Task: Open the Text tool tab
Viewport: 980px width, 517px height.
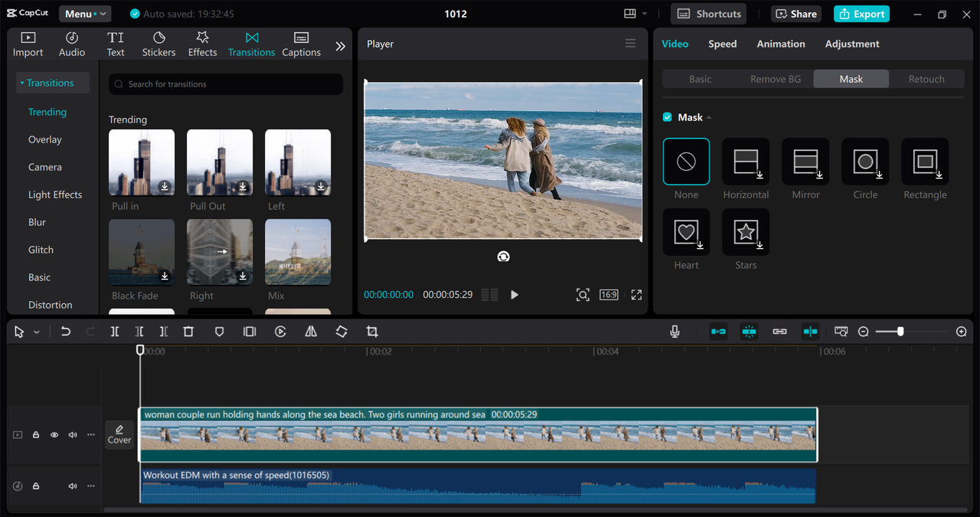Action: click(x=116, y=44)
